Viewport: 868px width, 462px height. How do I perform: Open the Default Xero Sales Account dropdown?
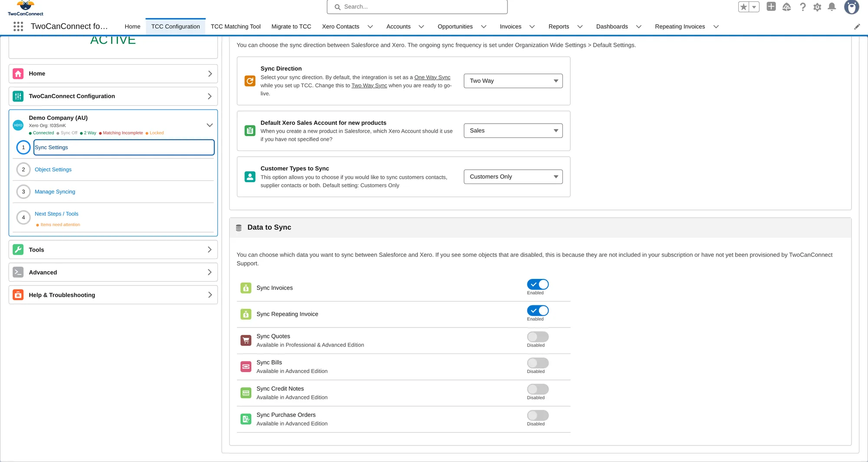513,131
